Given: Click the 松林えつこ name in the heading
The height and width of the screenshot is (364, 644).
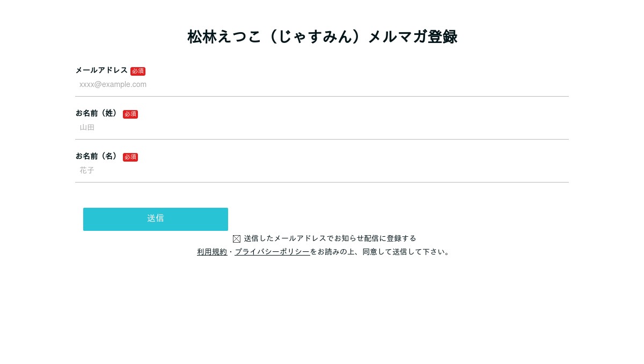Looking at the screenshot, I should click(224, 37).
